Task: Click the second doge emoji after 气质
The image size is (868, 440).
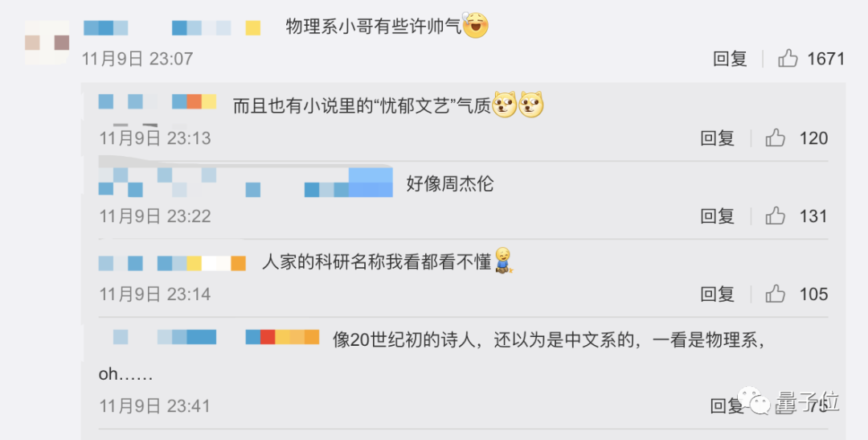Action: click(x=531, y=105)
